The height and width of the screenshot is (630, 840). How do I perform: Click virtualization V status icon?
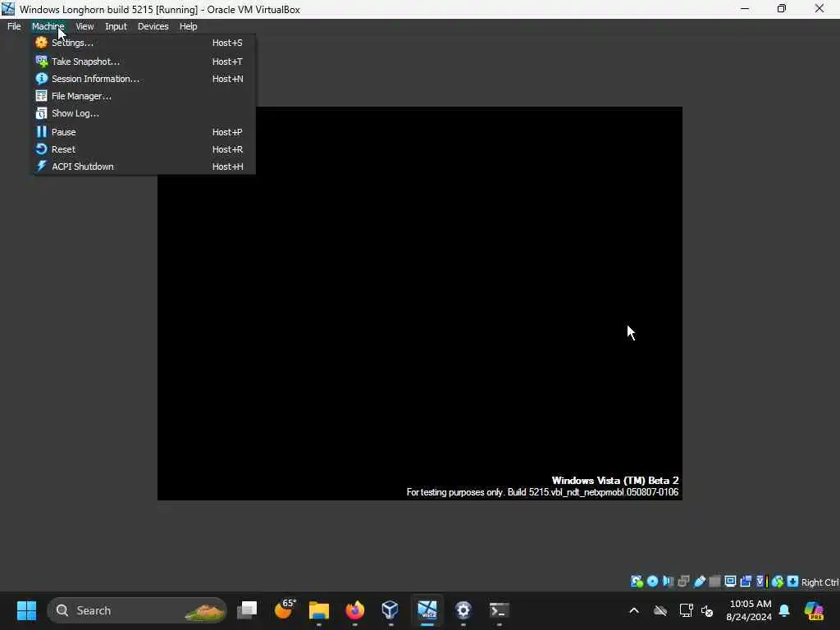click(x=760, y=582)
